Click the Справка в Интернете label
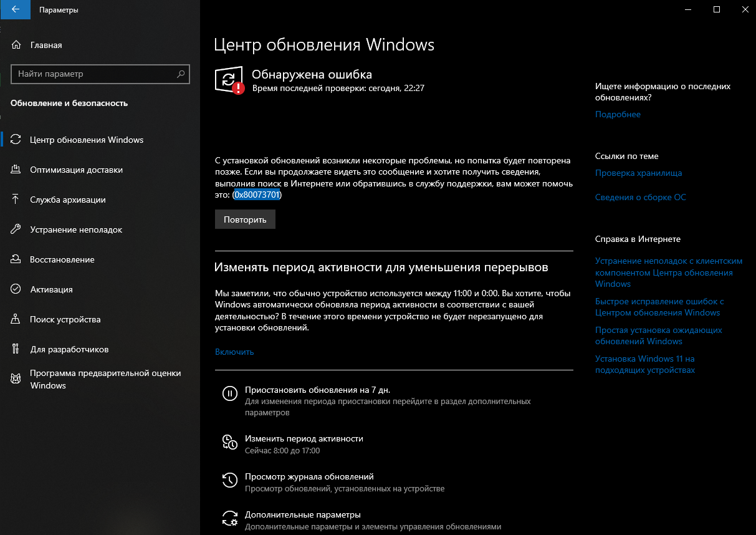The width and height of the screenshot is (756, 535). 638,239
